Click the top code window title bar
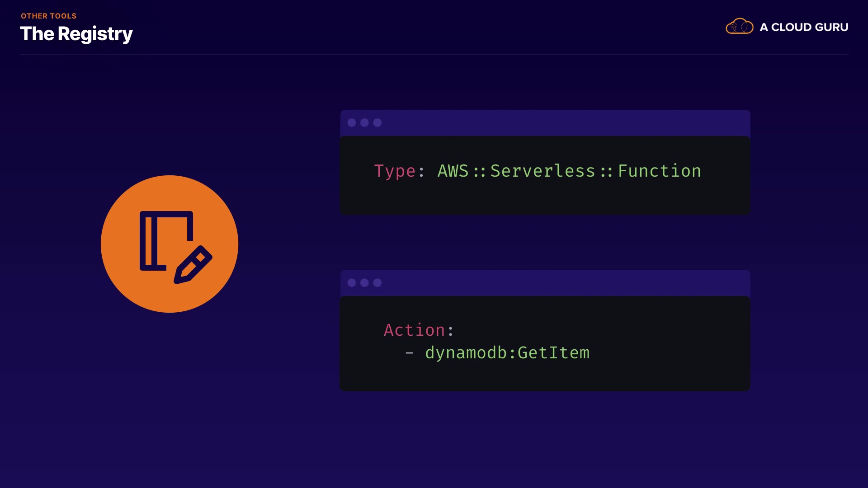The height and width of the screenshot is (488, 868). pyautogui.click(x=545, y=123)
